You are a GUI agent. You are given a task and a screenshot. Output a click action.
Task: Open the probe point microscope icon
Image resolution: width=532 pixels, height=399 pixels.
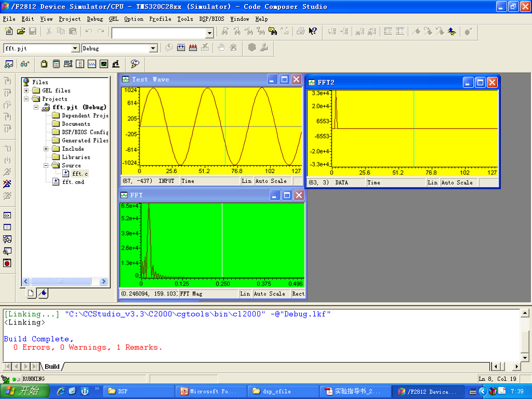coord(116,64)
